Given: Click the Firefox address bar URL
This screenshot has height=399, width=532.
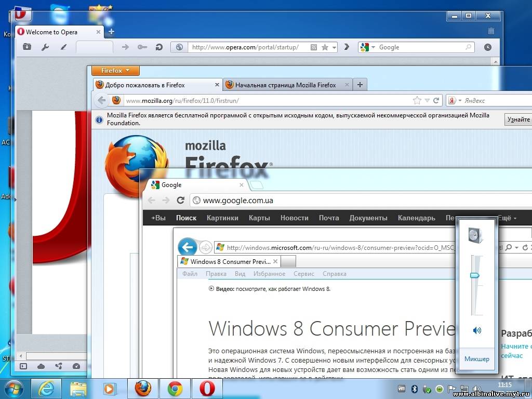Looking at the screenshot, I should tap(182, 101).
